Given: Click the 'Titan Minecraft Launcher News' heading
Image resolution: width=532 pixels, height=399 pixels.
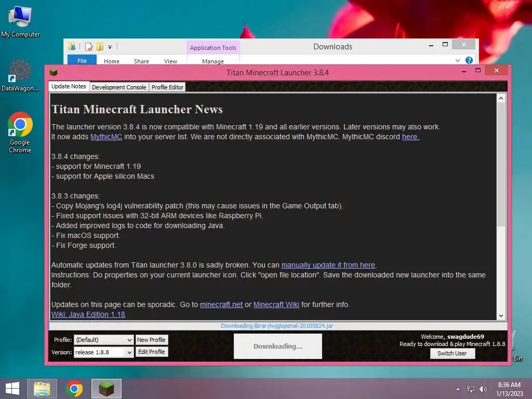Looking at the screenshot, I should 137,109.
